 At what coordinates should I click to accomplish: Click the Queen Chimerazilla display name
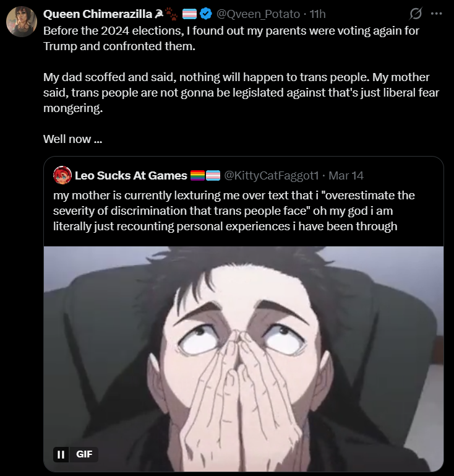98,14
